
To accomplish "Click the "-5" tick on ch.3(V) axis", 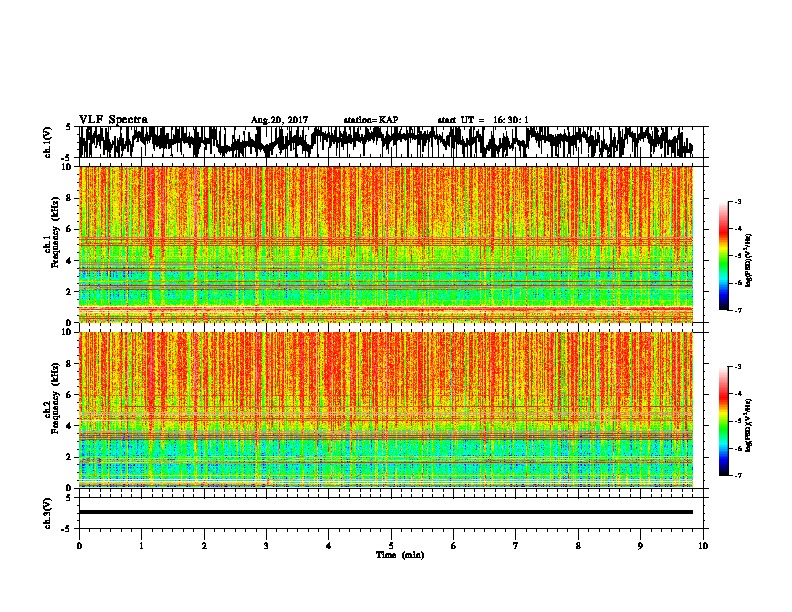I will pos(66,529).
